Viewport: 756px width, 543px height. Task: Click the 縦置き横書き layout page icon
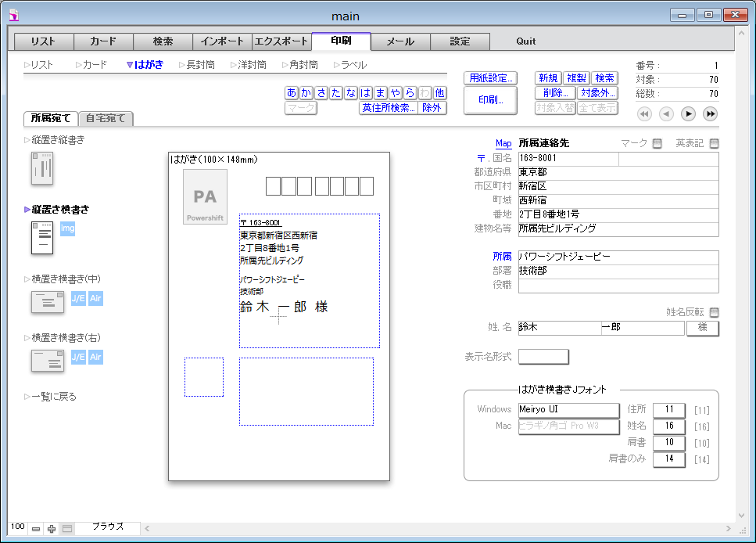(x=41, y=238)
